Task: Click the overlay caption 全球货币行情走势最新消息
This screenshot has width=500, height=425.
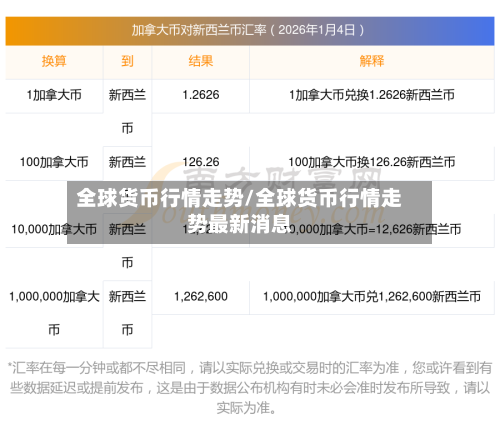Action: (239, 211)
